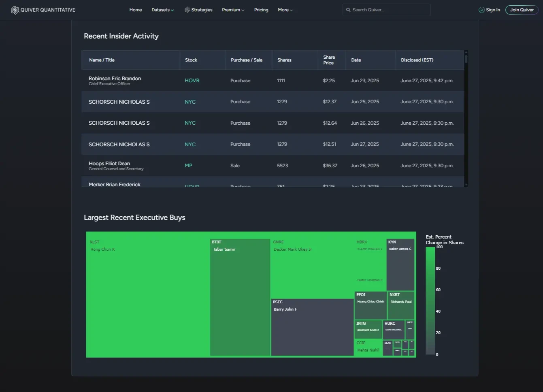Click the Sale cell for Hoops Elliot Dean
This screenshot has height=392, width=543.
[x=235, y=166]
